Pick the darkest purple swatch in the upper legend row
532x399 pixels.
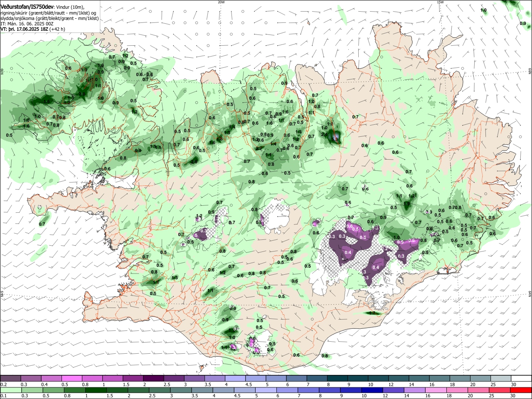[x=153, y=379]
